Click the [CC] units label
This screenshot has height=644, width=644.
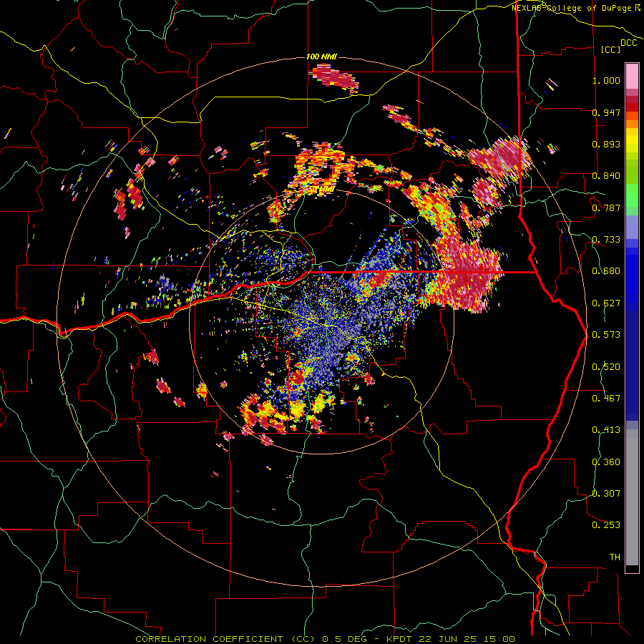pos(611,49)
